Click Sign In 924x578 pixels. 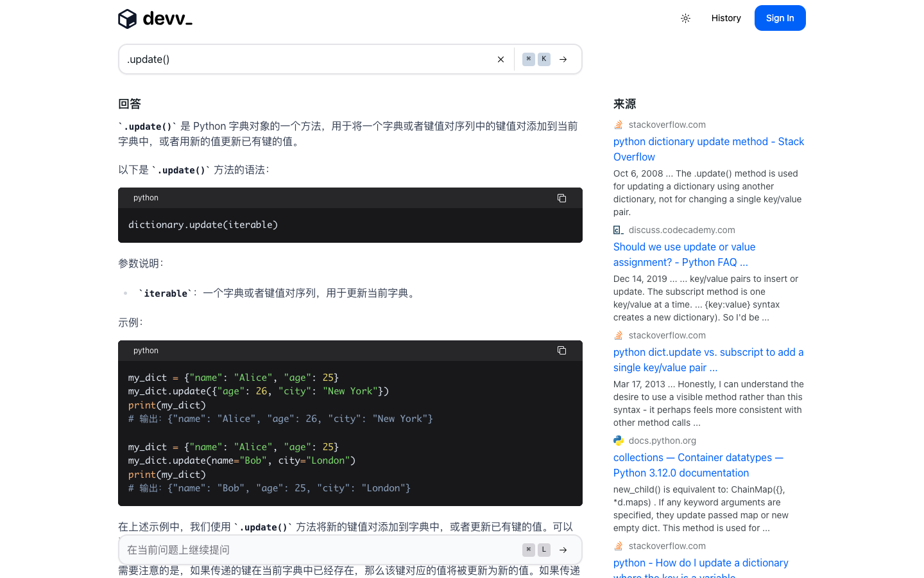[780, 17]
